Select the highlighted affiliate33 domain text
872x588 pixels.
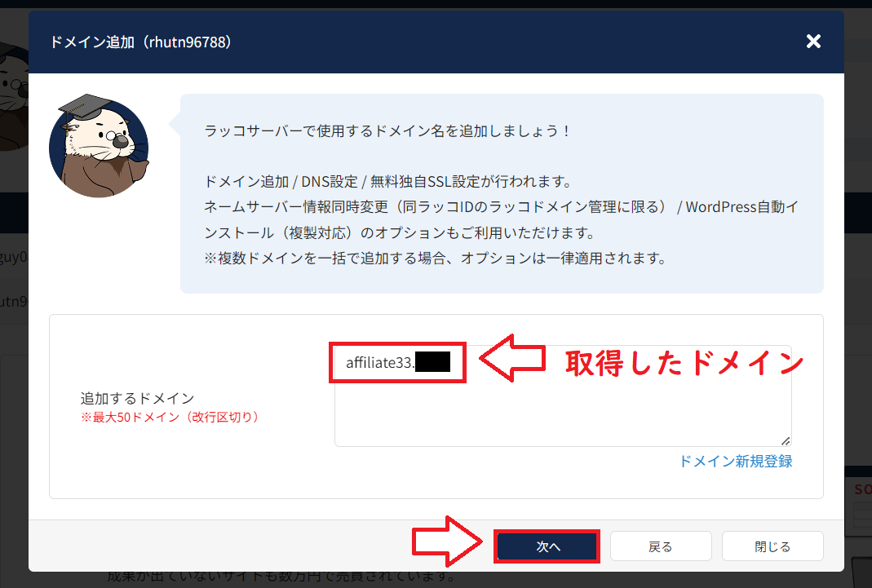(x=397, y=362)
